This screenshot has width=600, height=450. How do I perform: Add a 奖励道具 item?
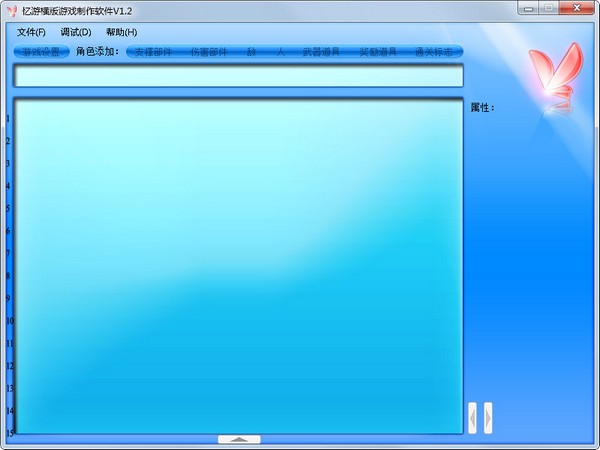tap(378, 52)
